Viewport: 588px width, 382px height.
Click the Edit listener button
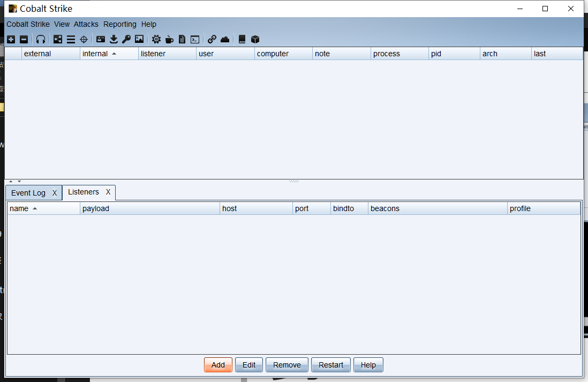point(249,365)
